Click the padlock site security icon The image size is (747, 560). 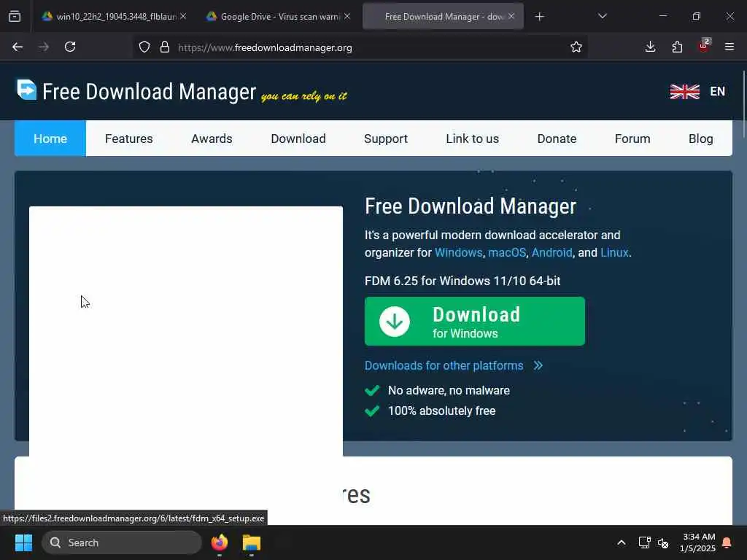tap(165, 47)
